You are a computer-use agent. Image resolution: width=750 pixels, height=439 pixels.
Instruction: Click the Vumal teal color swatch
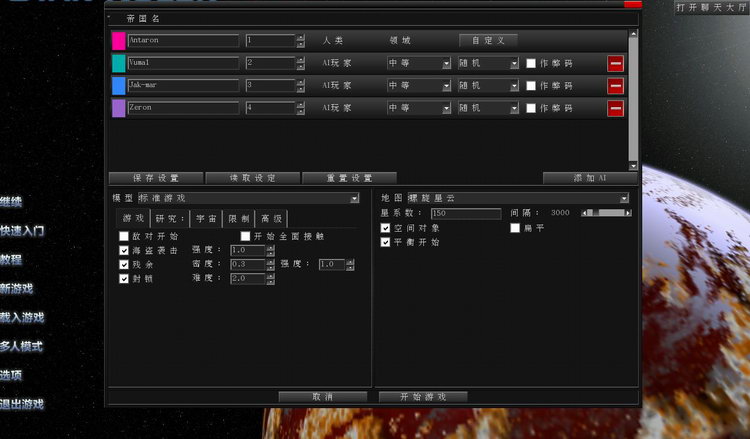[119, 63]
